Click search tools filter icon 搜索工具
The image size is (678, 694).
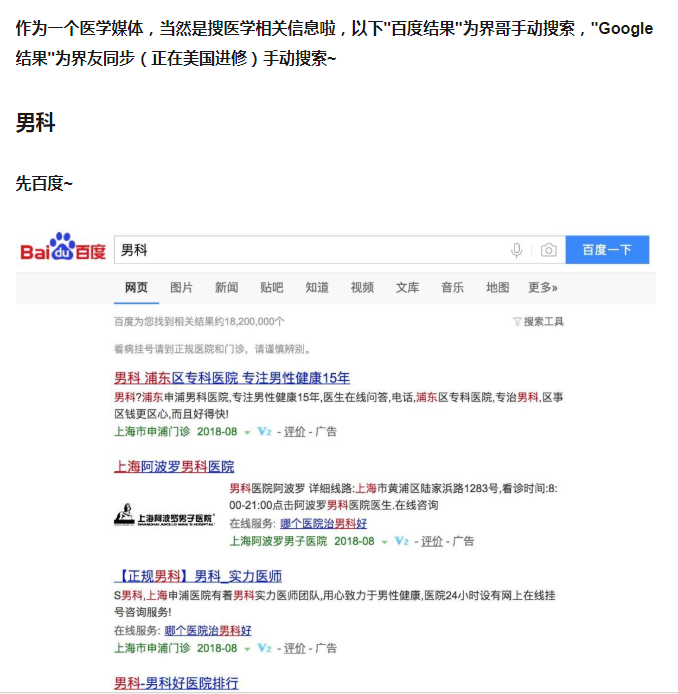click(x=517, y=321)
